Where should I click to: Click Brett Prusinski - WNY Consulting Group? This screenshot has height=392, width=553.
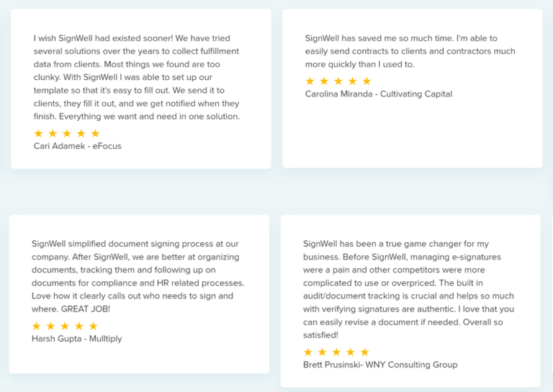coord(380,365)
